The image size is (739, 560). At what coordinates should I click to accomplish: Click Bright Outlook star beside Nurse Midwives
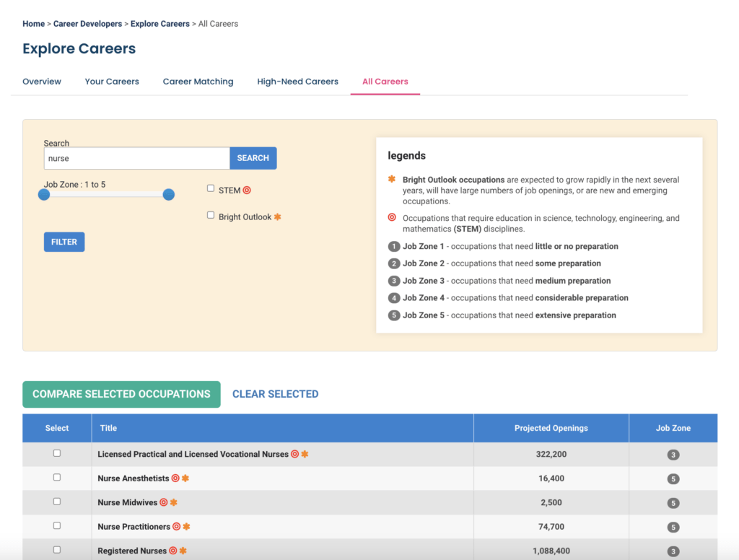[x=173, y=503]
